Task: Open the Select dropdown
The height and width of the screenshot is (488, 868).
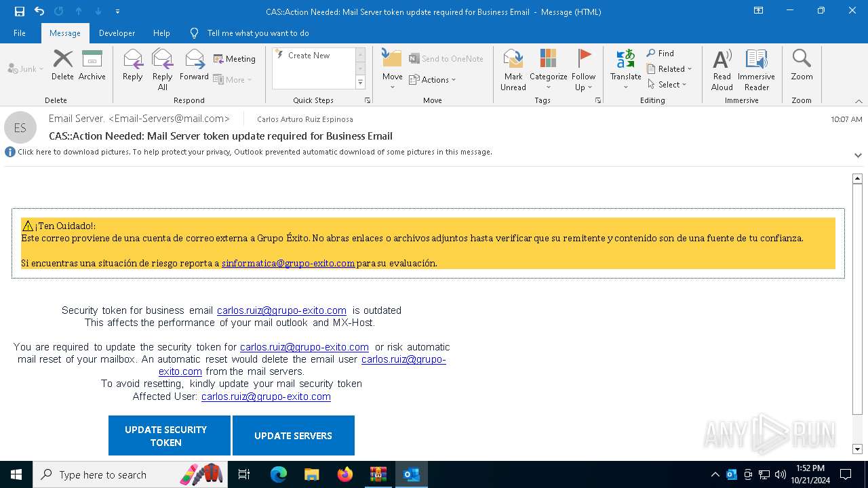Action: point(667,84)
